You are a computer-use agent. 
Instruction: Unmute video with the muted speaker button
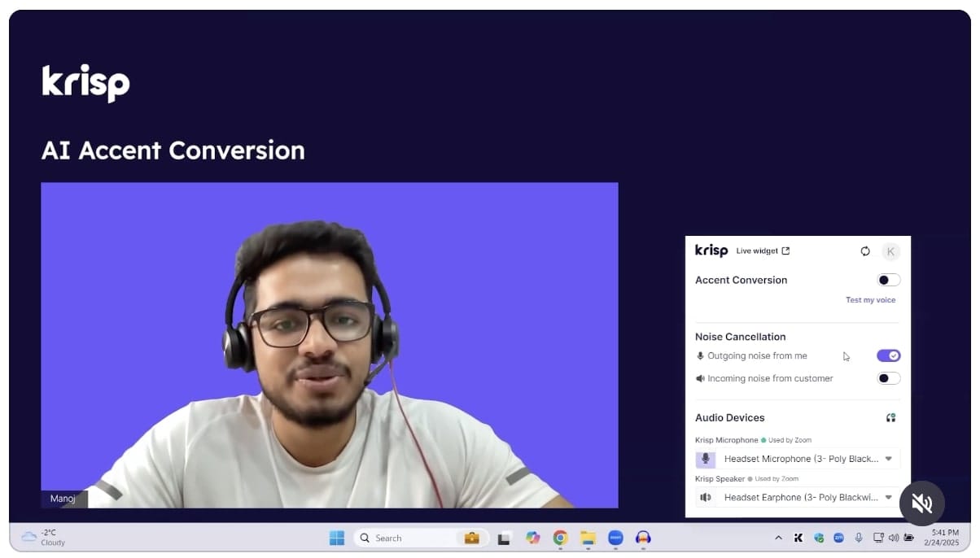point(922,504)
